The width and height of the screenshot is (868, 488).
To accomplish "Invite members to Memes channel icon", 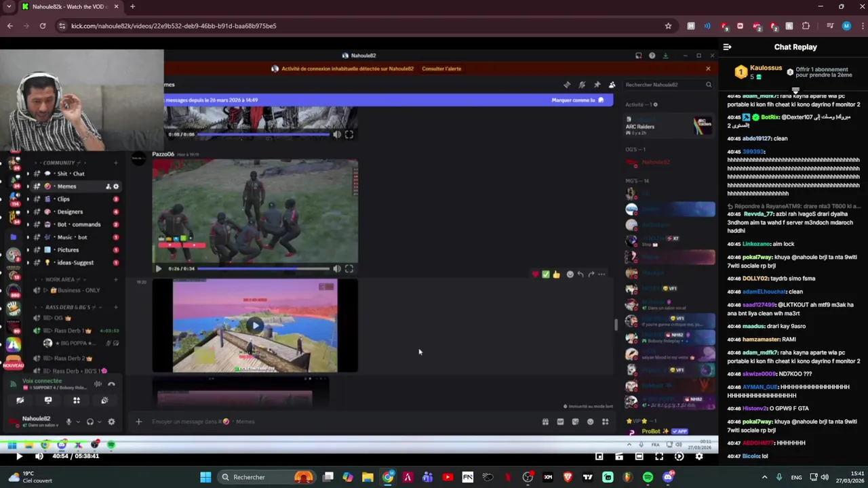I will tap(108, 186).
